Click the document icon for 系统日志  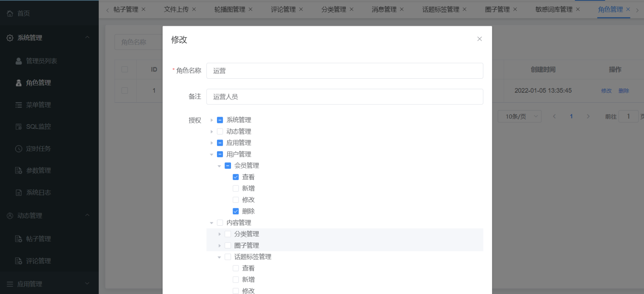tap(19, 193)
